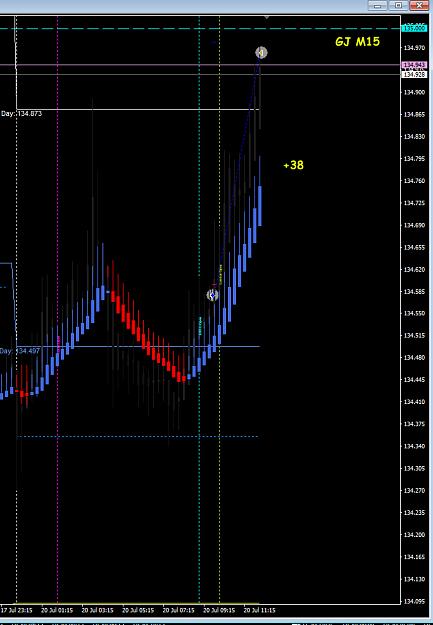Click the 134.200 price axis value
The height and width of the screenshot is (625, 433).
click(414, 535)
